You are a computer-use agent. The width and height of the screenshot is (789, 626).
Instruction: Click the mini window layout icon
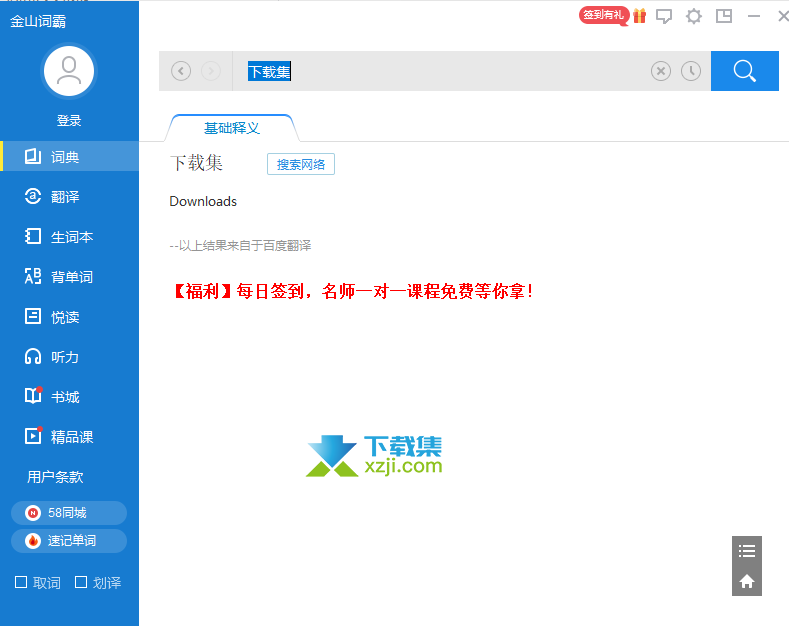[724, 16]
